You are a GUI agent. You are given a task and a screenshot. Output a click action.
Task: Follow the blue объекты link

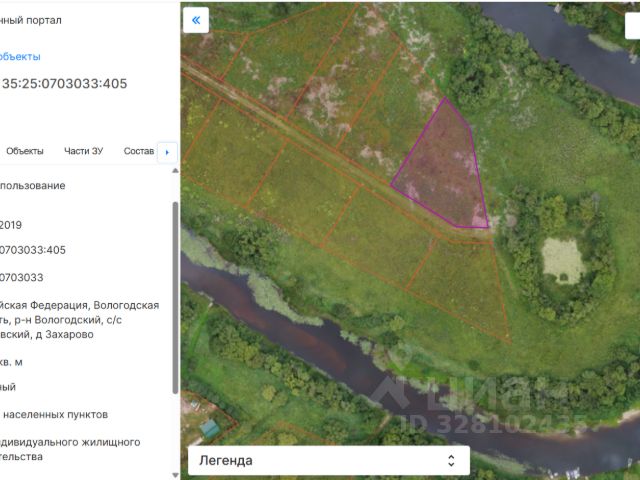click(x=20, y=57)
